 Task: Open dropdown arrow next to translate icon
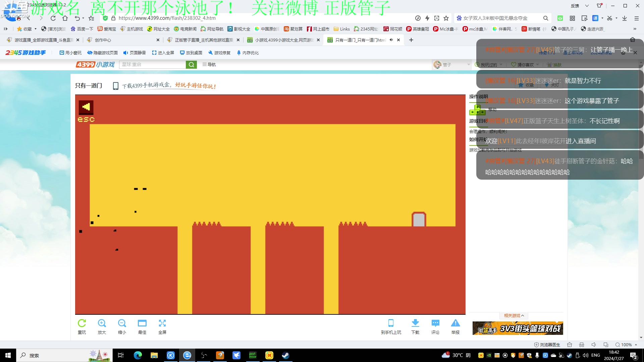[x=602, y=18]
